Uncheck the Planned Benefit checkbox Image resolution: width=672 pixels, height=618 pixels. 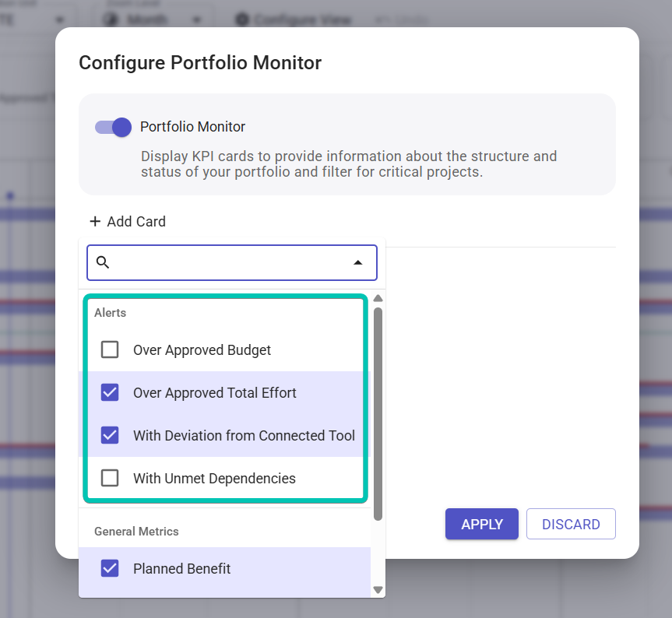110,568
